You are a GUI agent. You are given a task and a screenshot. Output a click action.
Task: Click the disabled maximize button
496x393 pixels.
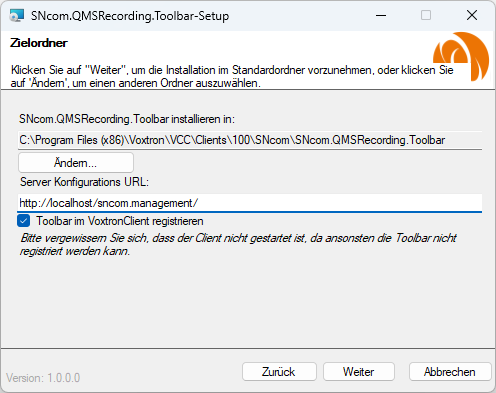coord(426,15)
